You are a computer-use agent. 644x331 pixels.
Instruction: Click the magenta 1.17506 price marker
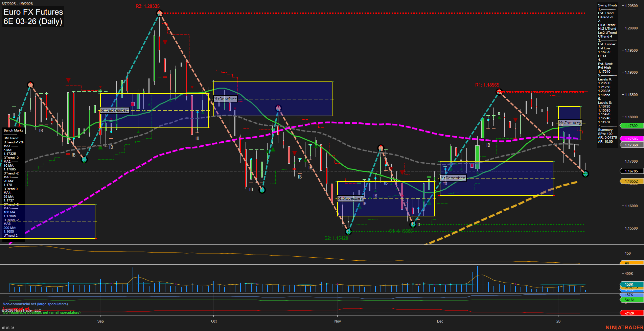(631, 139)
